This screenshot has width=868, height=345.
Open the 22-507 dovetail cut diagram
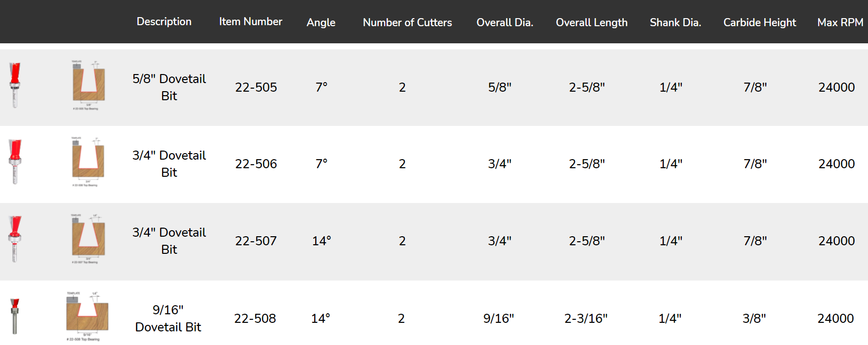pos(88,239)
